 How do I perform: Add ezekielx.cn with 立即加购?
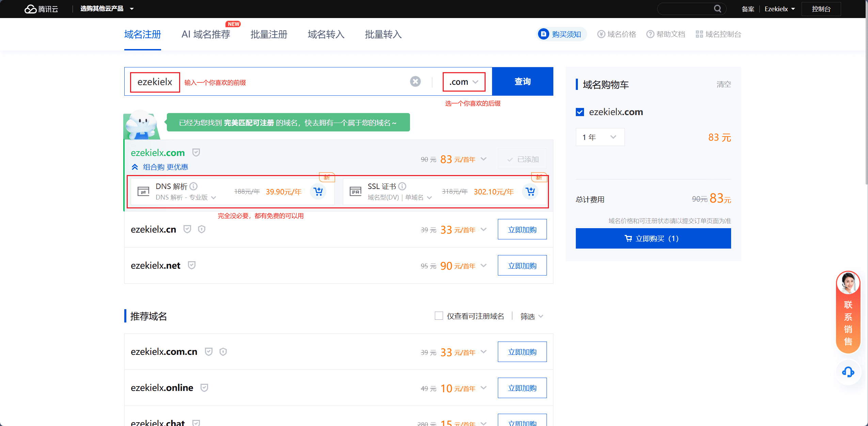(522, 230)
